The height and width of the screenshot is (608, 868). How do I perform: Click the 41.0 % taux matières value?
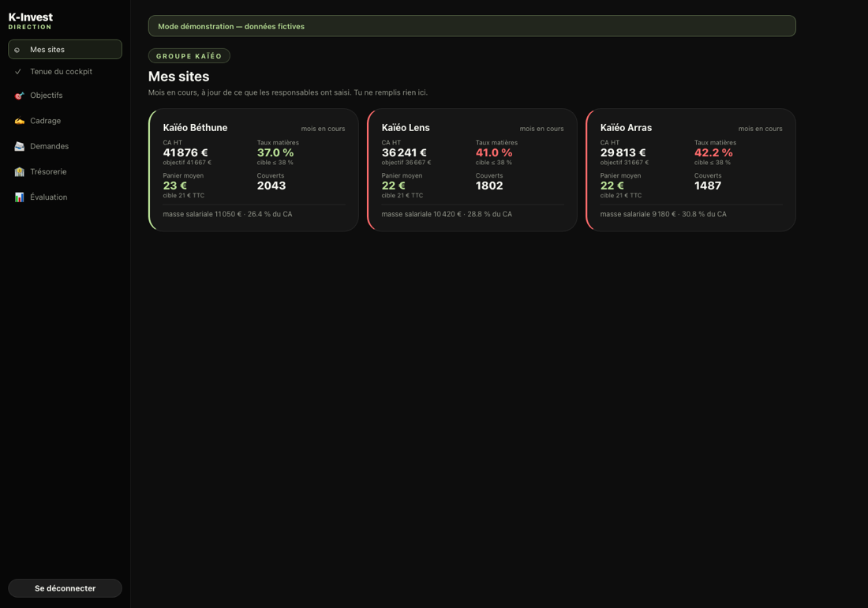tap(494, 153)
